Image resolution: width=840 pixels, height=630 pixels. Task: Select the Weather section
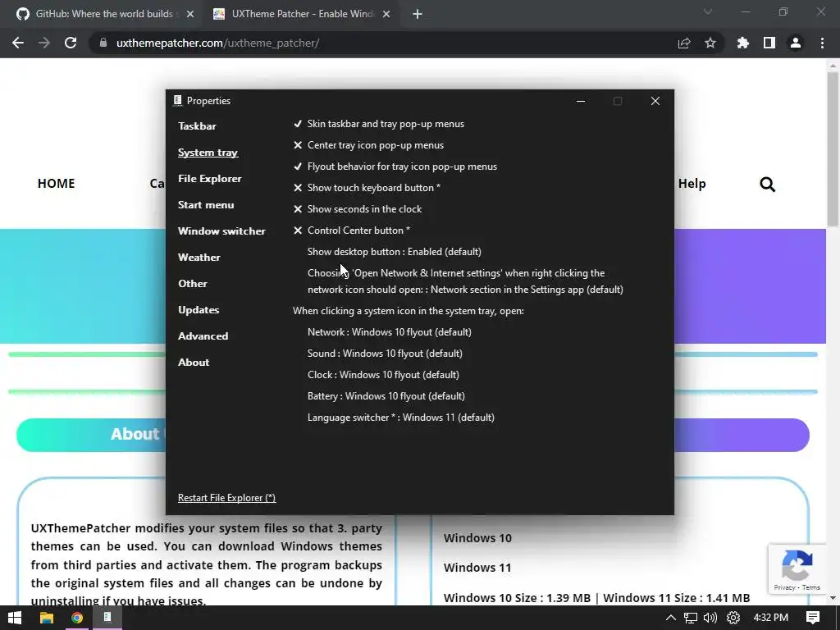pyautogui.click(x=199, y=257)
